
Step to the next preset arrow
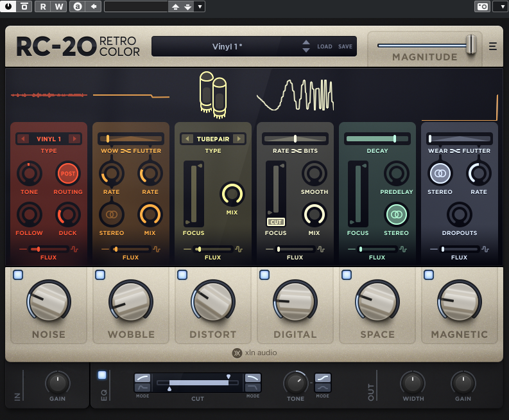click(x=306, y=50)
